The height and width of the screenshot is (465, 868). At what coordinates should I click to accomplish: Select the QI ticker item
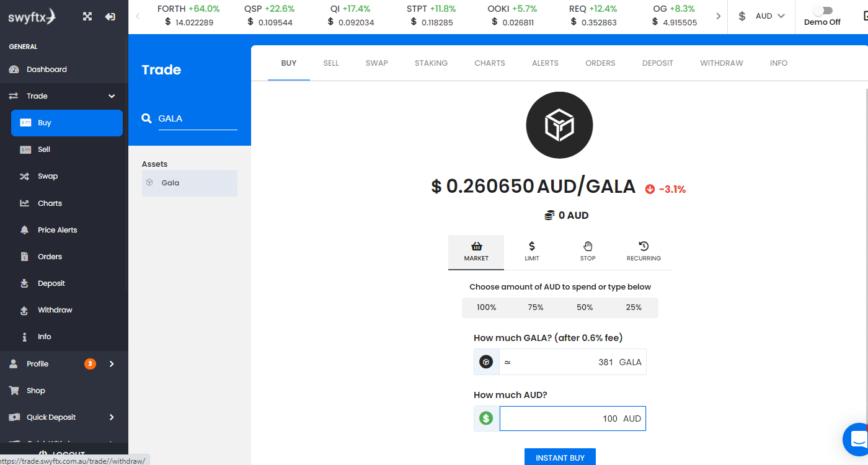(x=350, y=15)
